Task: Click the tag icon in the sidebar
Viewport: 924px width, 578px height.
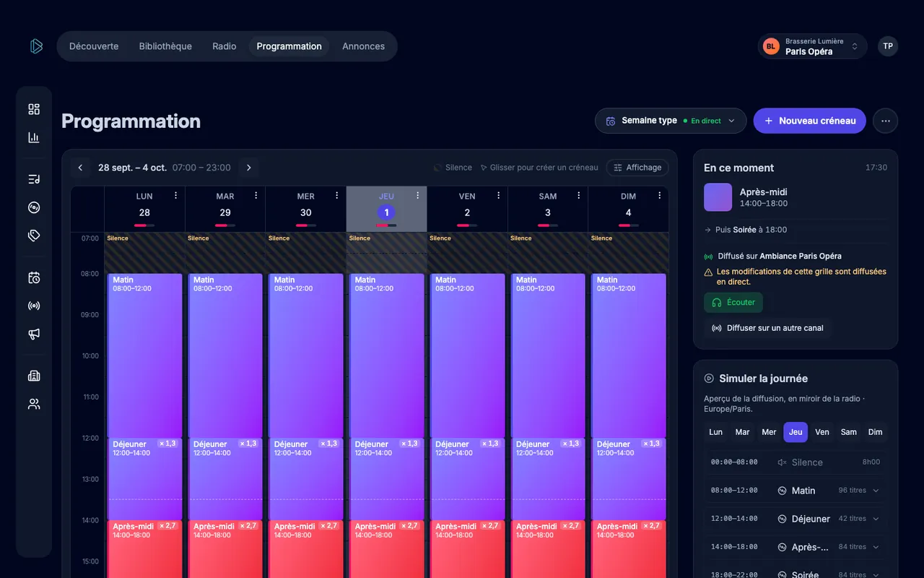Action: pos(34,236)
